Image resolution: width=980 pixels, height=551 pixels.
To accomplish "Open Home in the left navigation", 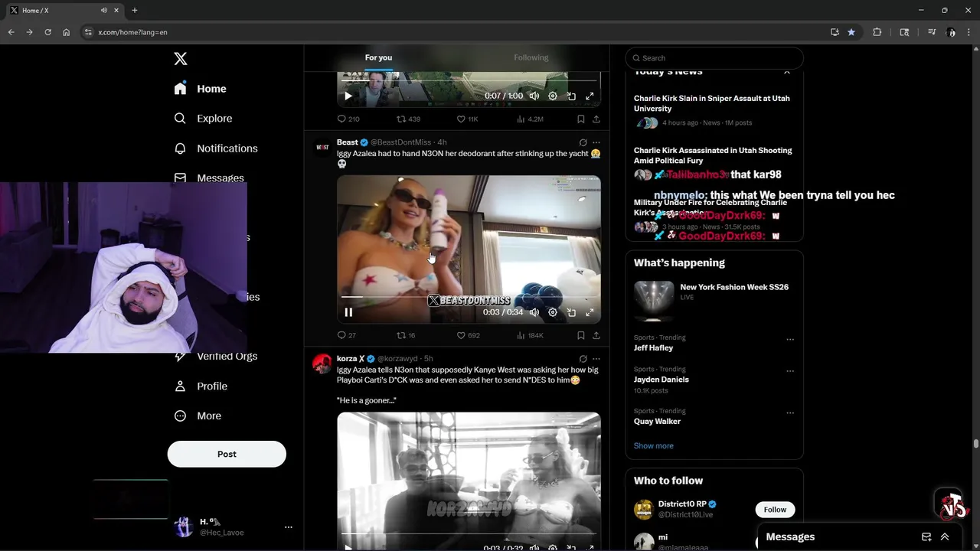I will coord(200,89).
